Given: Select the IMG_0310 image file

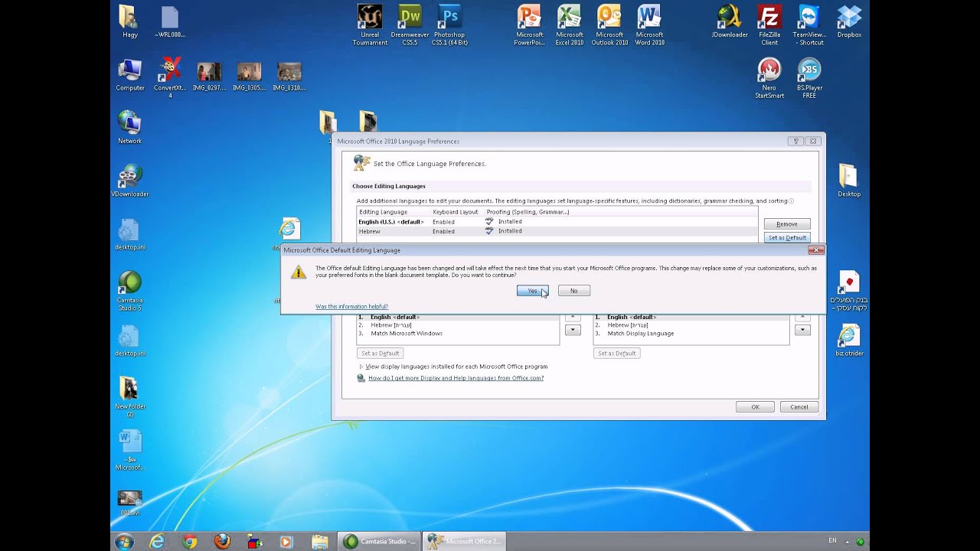Looking at the screenshot, I should click(x=289, y=77).
